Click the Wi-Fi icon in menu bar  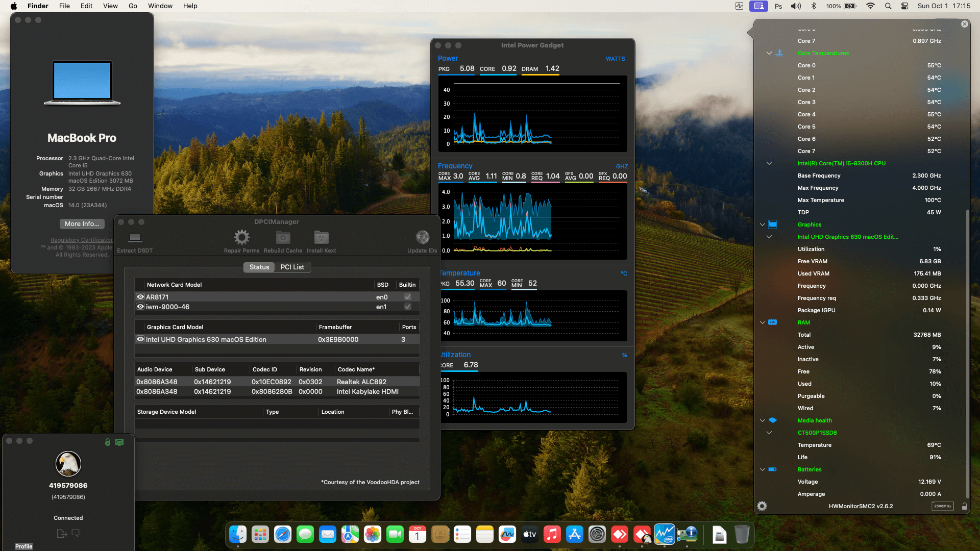click(871, 6)
